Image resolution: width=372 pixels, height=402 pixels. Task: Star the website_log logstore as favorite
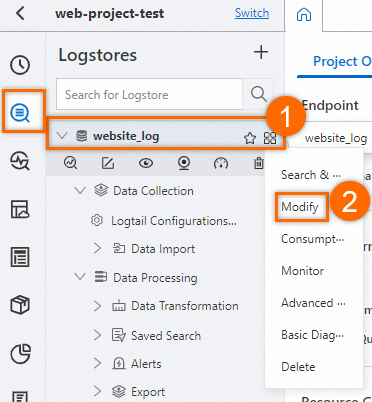click(x=250, y=138)
